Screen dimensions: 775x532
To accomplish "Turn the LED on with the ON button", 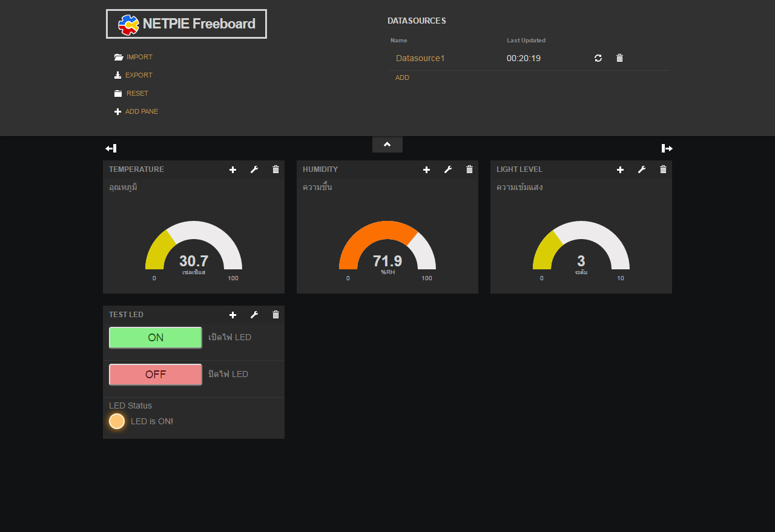I will 155,337.
